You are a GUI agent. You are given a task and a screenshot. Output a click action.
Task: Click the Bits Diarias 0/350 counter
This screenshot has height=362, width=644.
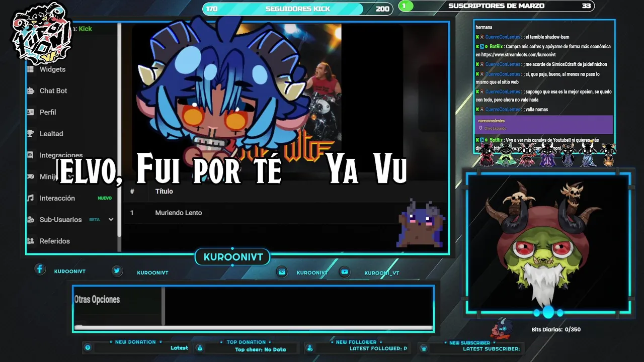point(556,330)
